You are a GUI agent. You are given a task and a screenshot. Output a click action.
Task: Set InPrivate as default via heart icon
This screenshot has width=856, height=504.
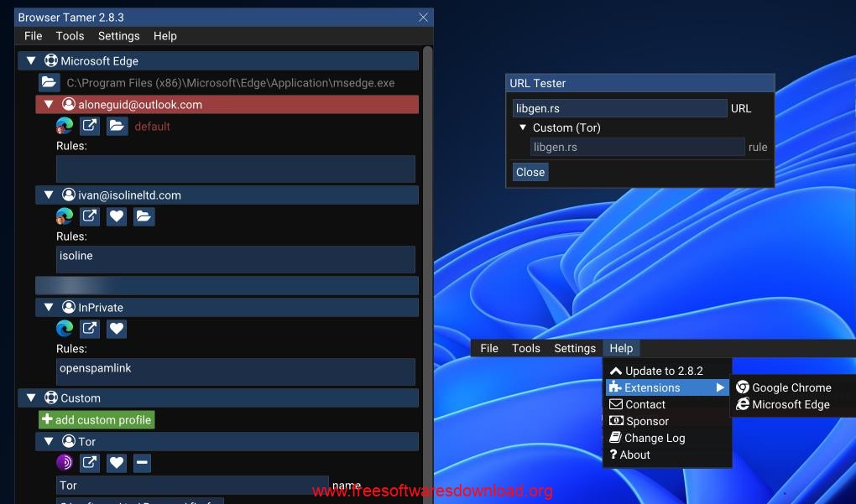(117, 329)
